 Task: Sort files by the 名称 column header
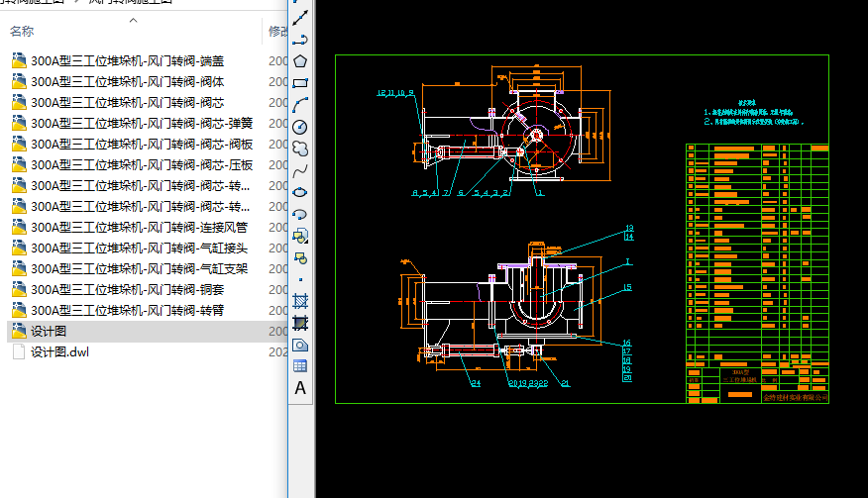(x=22, y=32)
